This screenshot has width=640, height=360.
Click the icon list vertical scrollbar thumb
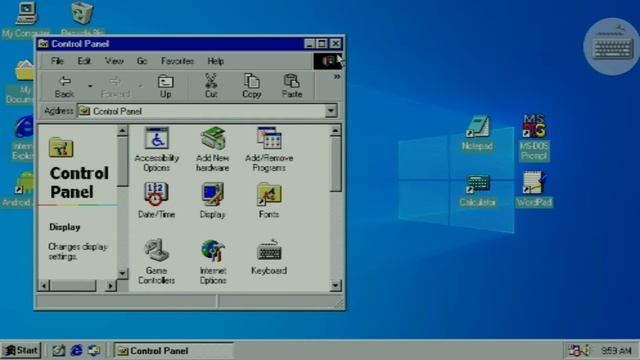pos(335,164)
